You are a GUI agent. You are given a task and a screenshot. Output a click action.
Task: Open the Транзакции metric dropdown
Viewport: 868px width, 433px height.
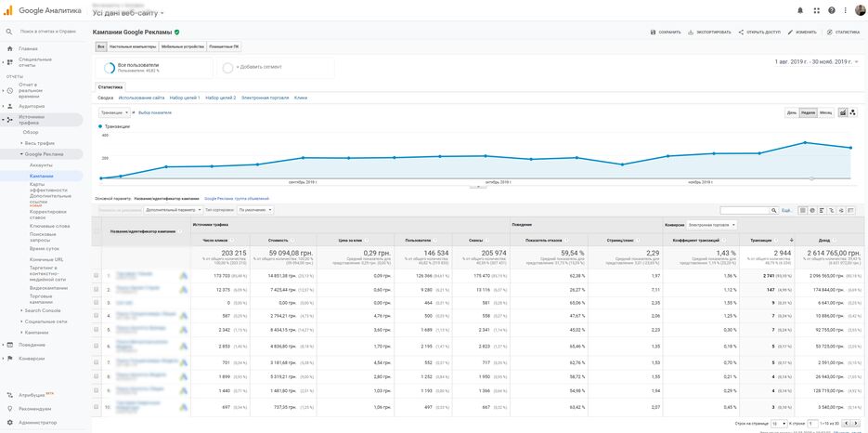[x=116, y=112]
